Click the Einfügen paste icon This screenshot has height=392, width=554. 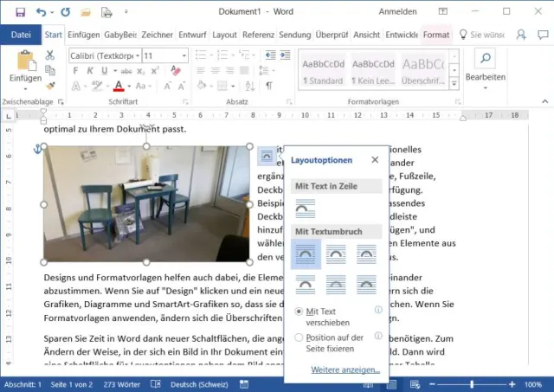(25, 61)
